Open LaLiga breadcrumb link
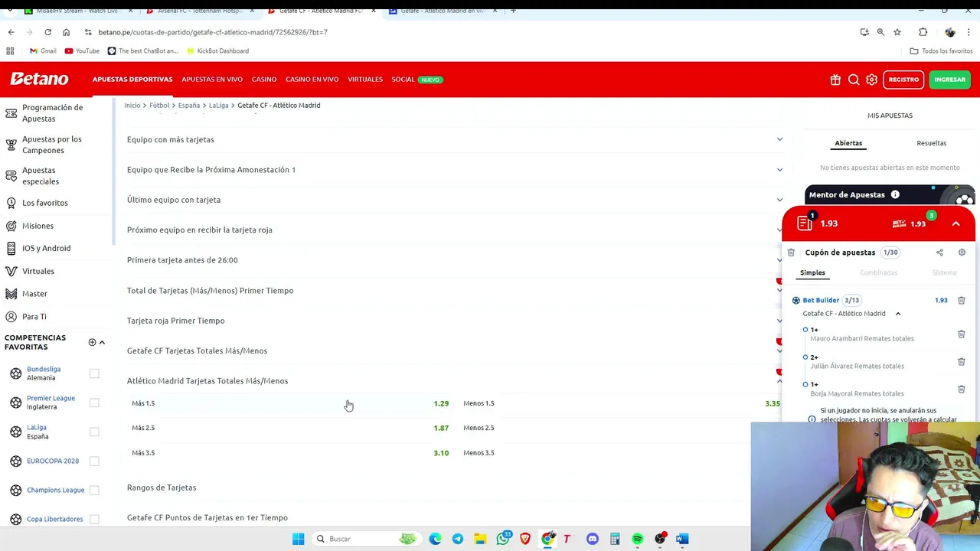Screen dimensions: 980x551 [218, 106]
